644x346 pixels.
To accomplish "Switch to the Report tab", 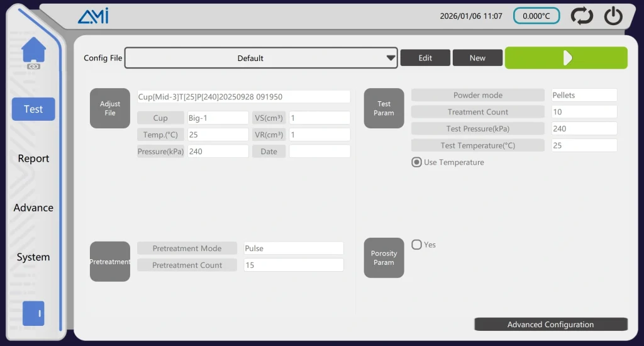I will click(x=33, y=158).
